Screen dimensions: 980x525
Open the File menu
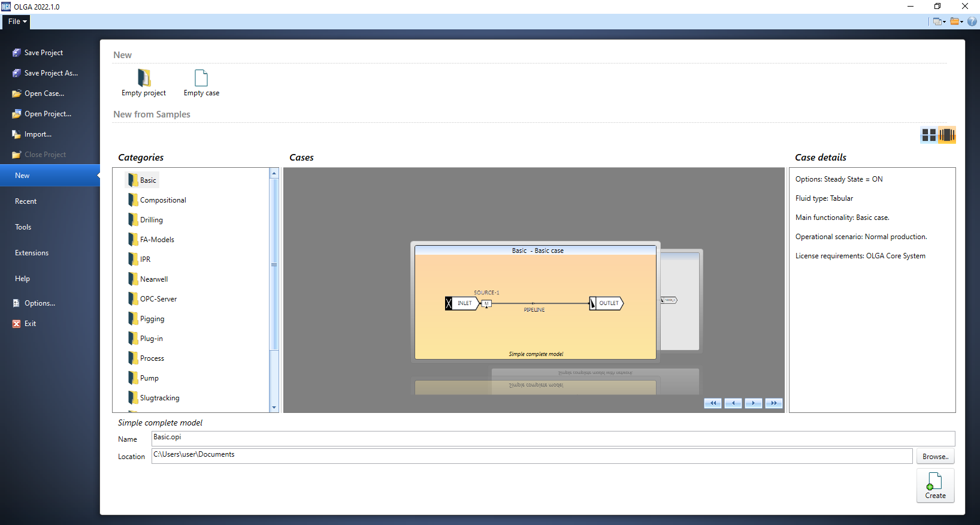coord(17,22)
